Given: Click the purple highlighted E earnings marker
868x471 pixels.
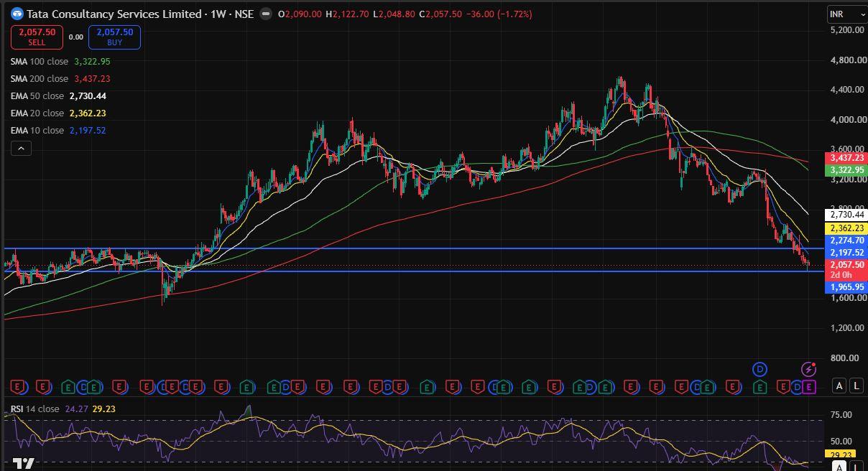Looking at the screenshot, I should (809, 387).
